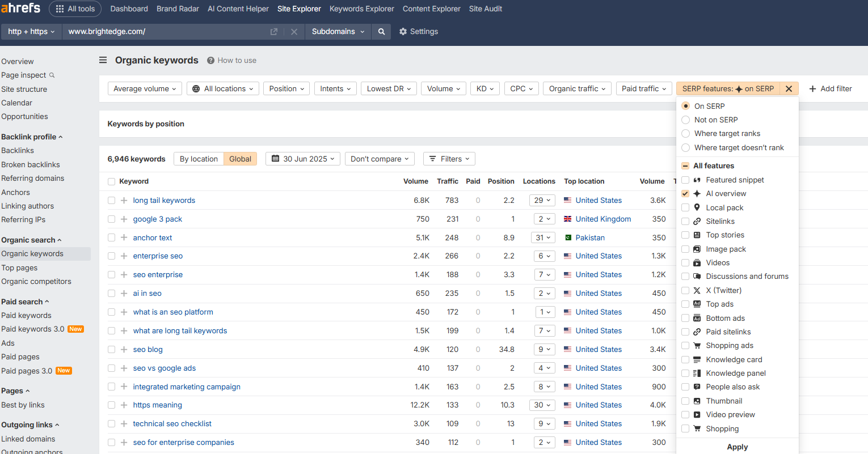Collapse the Organic search sidebar section
The image size is (868, 454).
(31, 240)
